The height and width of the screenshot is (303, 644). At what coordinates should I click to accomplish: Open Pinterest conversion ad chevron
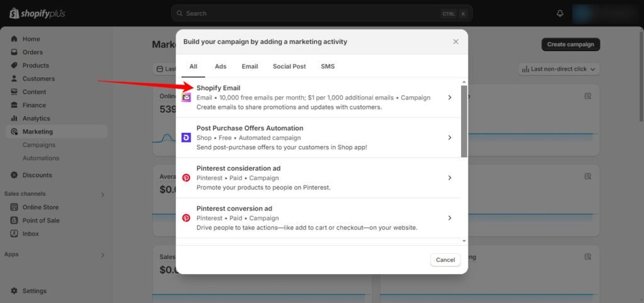[x=450, y=218]
